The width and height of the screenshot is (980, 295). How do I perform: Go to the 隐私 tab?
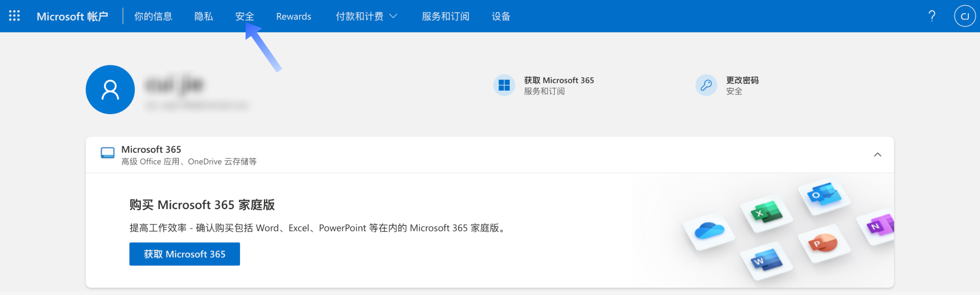tap(204, 16)
